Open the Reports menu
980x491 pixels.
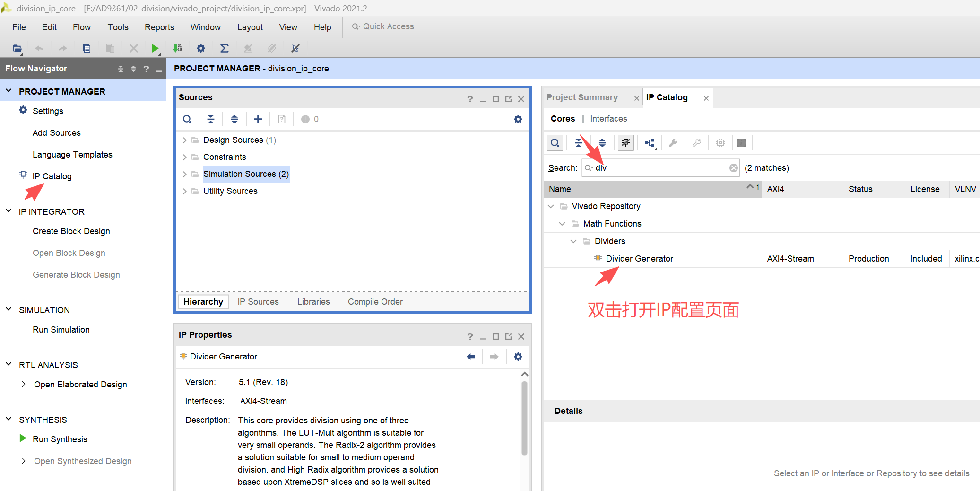[x=159, y=27]
